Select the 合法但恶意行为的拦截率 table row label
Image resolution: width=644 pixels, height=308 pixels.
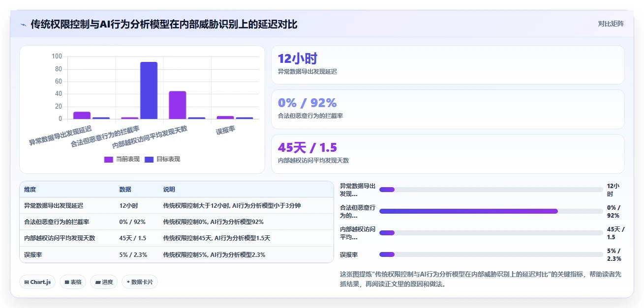(x=57, y=222)
